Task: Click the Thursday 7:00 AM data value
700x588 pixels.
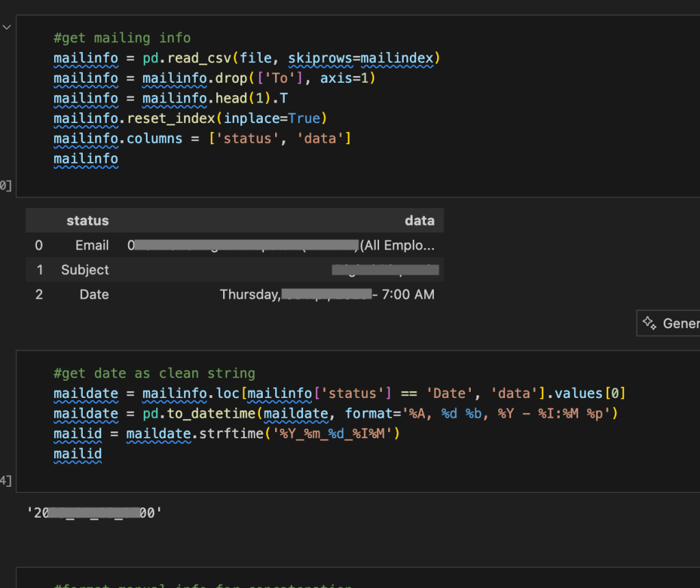Action: (326, 295)
